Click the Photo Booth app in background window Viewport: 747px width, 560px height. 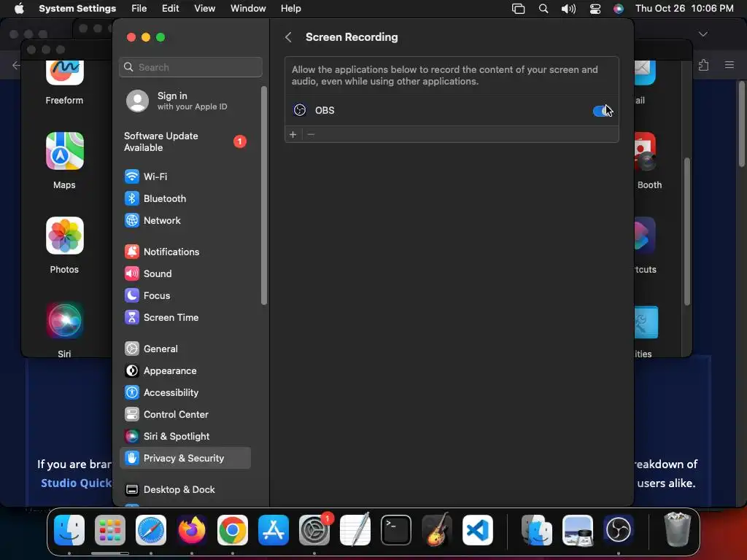click(648, 161)
